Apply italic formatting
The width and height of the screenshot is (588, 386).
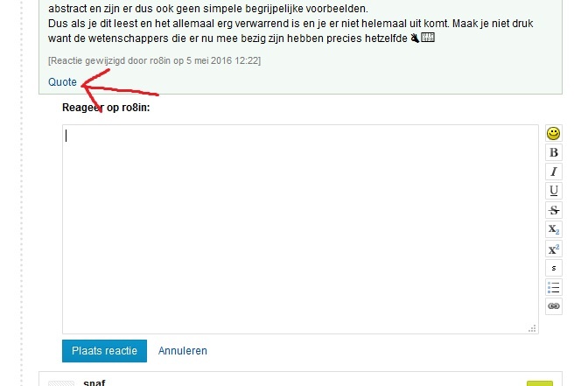pos(554,172)
